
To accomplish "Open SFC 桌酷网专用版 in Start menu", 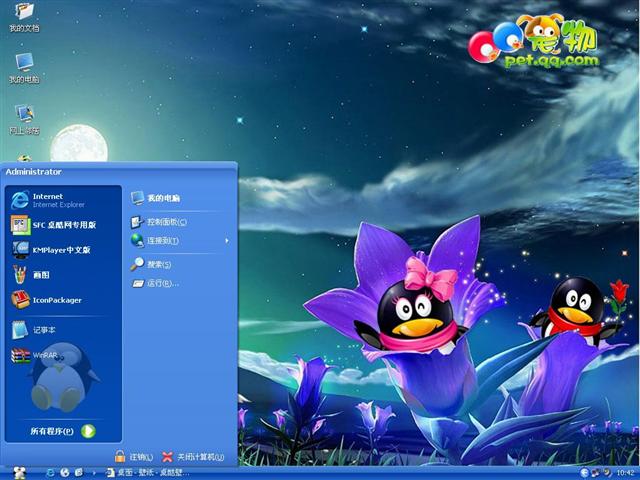I will click(63, 225).
